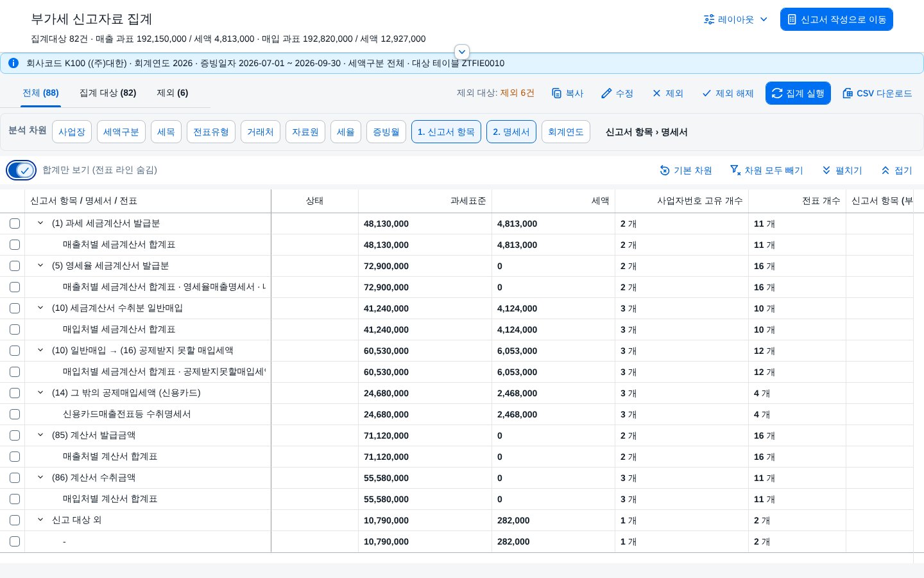Add the 사업장 analysis dimension
This screenshot has height=578, width=924.
(72, 132)
